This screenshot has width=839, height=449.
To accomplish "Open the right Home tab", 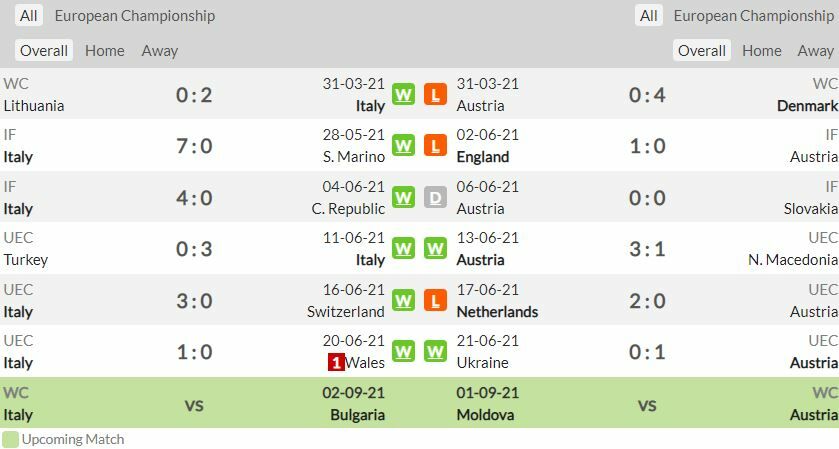I will click(762, 51).
